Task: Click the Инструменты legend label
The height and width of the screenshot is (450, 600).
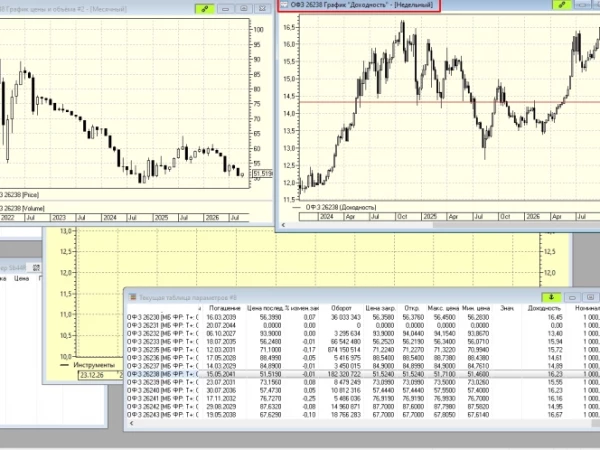Action: click(94, 365)
